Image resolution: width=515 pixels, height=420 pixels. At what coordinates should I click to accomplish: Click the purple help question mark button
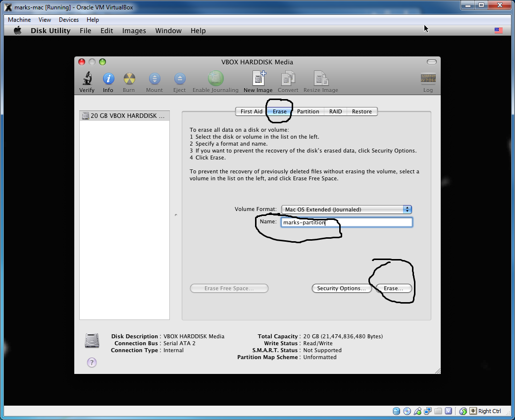92,363
